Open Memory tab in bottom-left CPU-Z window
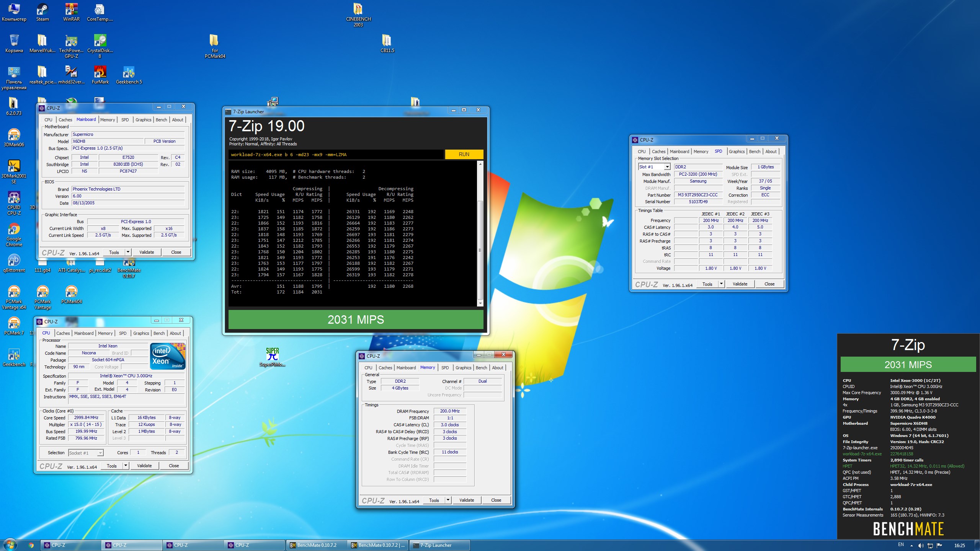 click(x=105, y=333)
